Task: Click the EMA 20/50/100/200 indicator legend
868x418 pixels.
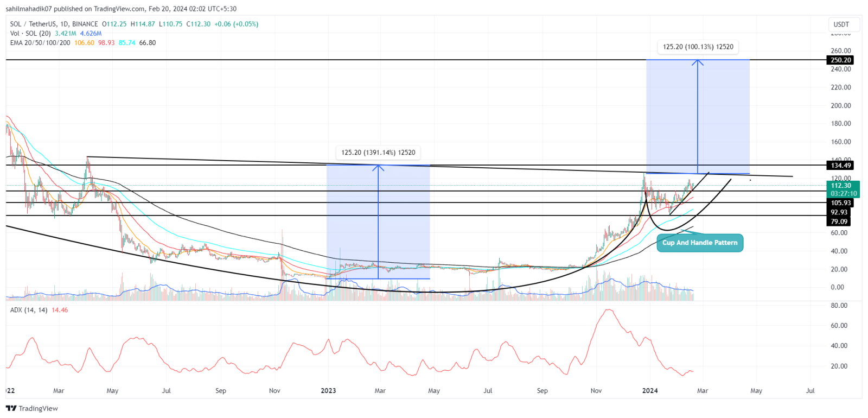Action: [40, 43]
